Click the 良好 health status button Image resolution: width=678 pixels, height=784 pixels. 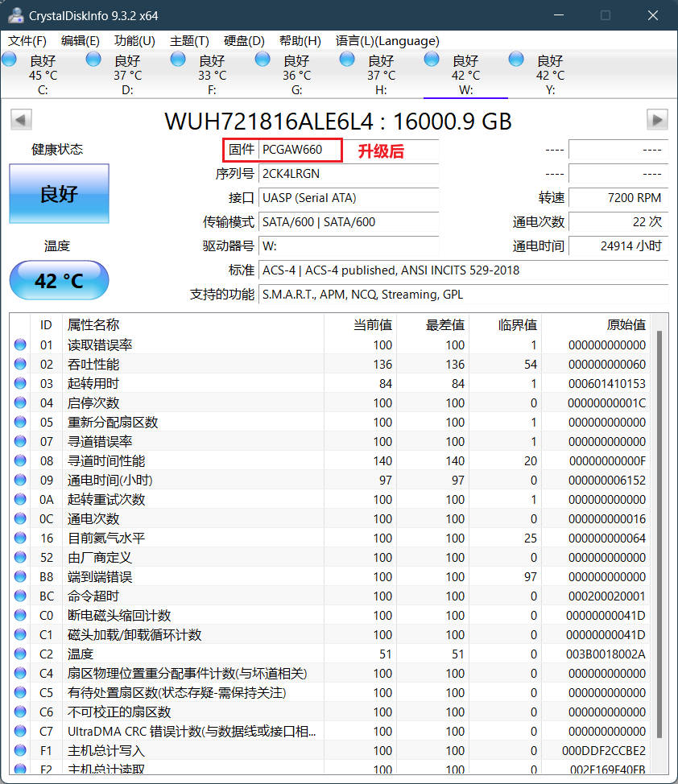(59, 193)
